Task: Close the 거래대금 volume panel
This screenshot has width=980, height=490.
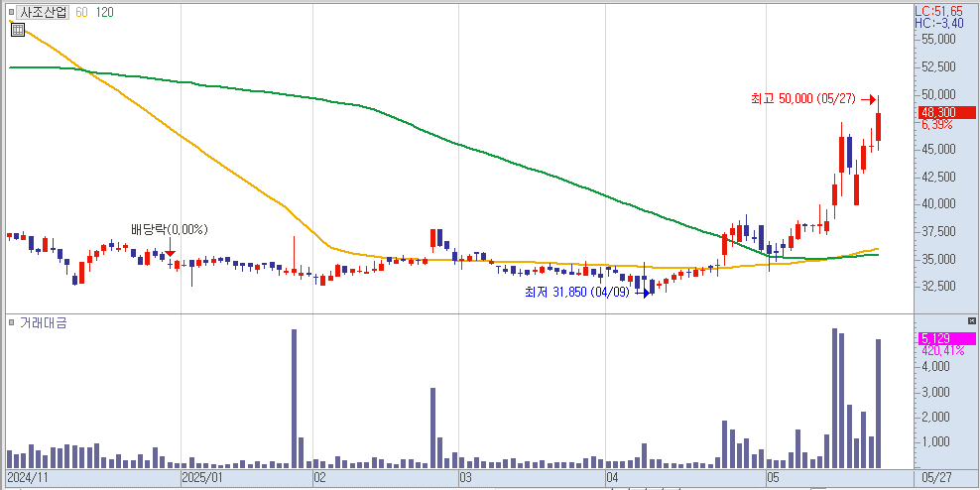Action: coord(971,320)
